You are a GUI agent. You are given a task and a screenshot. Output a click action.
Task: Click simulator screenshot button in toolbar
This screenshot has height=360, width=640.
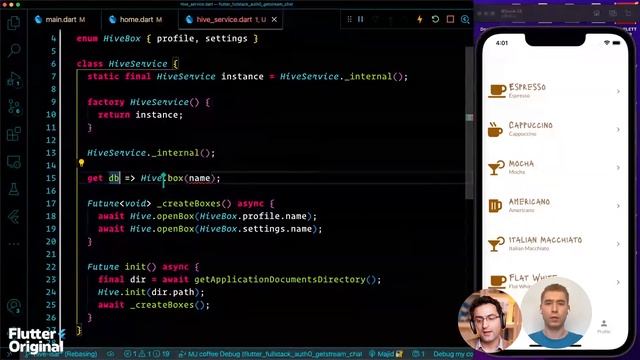(613, 13)
